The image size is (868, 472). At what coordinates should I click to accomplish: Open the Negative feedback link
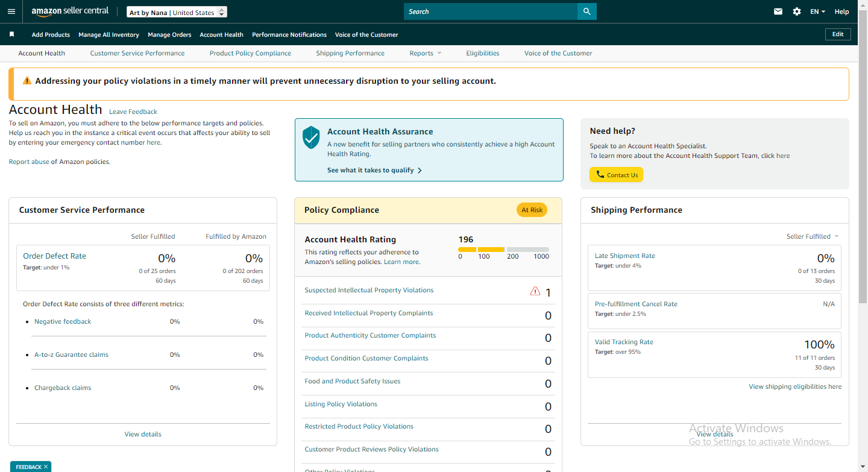[x=63, y=321]
